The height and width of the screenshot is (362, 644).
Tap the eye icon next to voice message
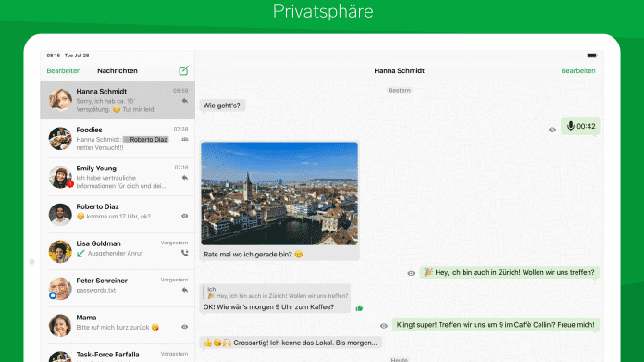552,130
